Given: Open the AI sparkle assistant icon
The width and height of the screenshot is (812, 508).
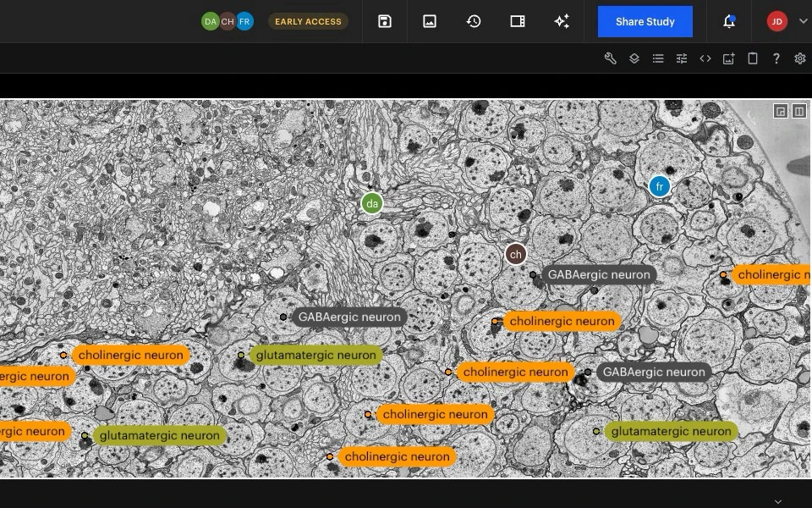Looking at the screenshot, I should (562, 21).
